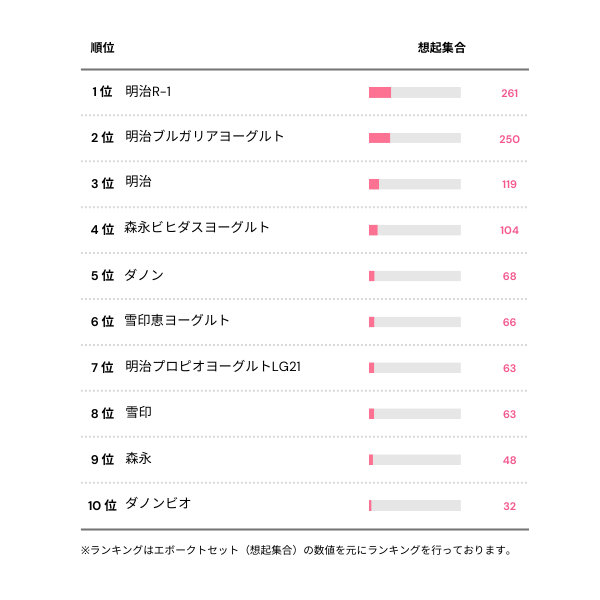Click the 明治プロビオヨーグルトLG21 label
The image size is (600, 600).
tap(213, 366)
